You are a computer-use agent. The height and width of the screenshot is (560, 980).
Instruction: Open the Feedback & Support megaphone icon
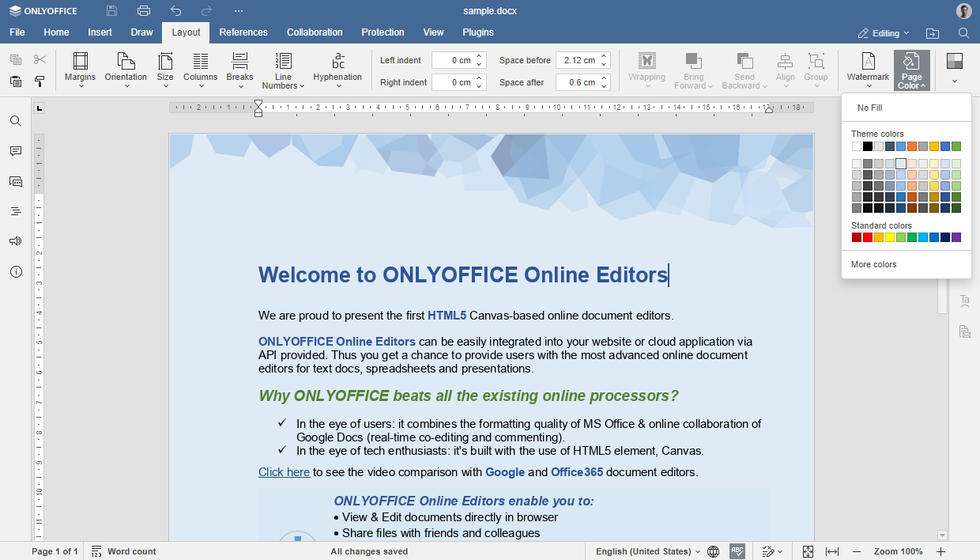15,241
